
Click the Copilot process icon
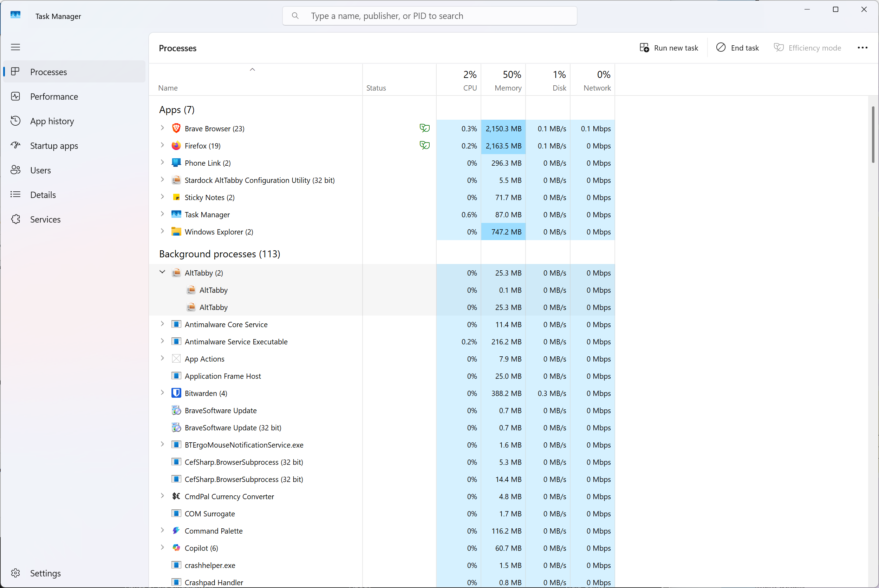[176, 548]
